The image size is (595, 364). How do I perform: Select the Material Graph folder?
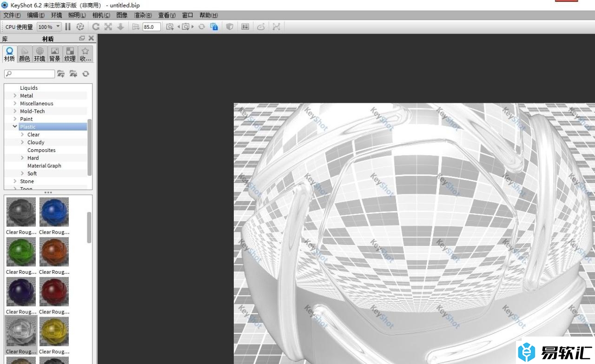coord(44,165)
